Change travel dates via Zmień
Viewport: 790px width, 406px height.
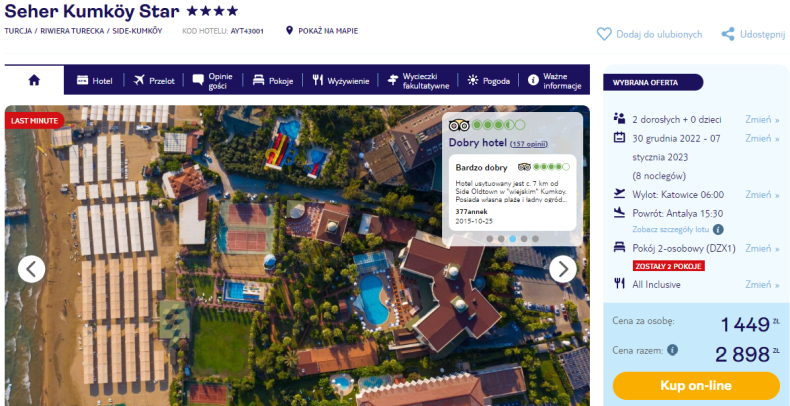tap(762, 139)
